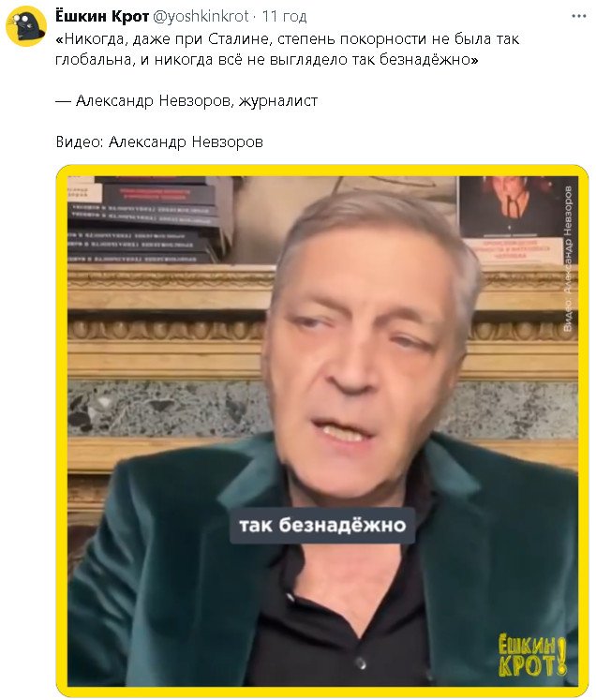Select the quote text starting «Никогда
Image resolution: width=596 pixels, height=700 pixels.
point(287,49)
